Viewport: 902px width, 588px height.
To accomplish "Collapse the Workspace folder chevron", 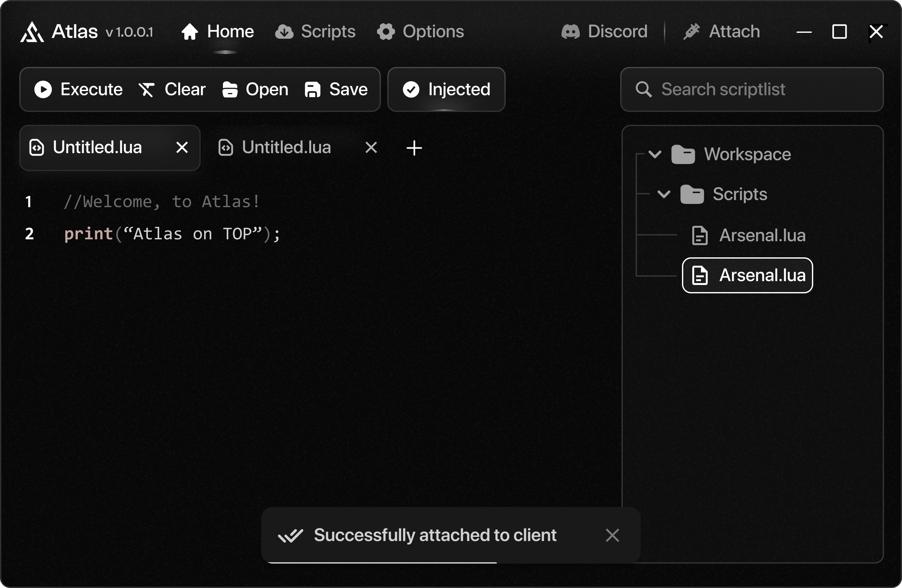I will pos(655,154).
